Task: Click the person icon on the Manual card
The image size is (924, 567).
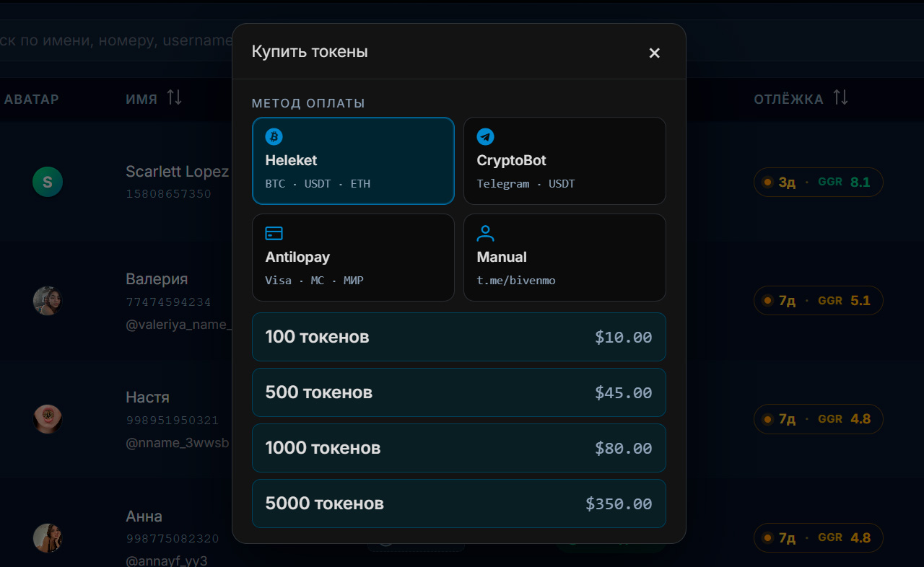Action: tap(486, 233)
